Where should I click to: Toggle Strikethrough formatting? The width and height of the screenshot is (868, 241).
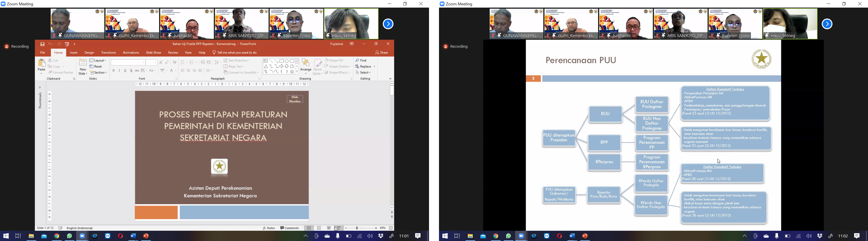pos(137,71)
